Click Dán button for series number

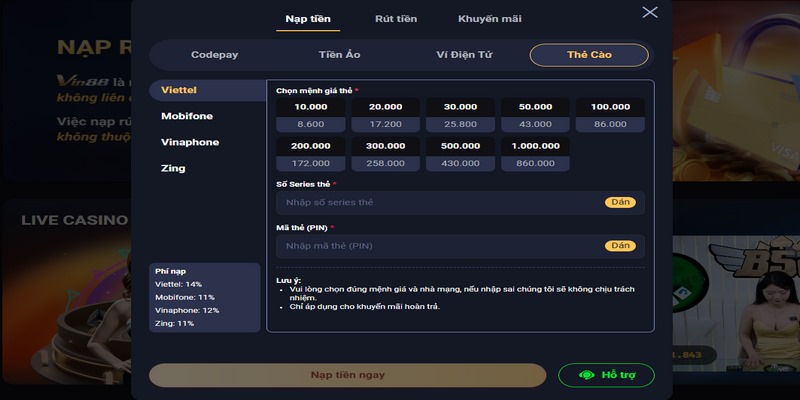point(620,202)
